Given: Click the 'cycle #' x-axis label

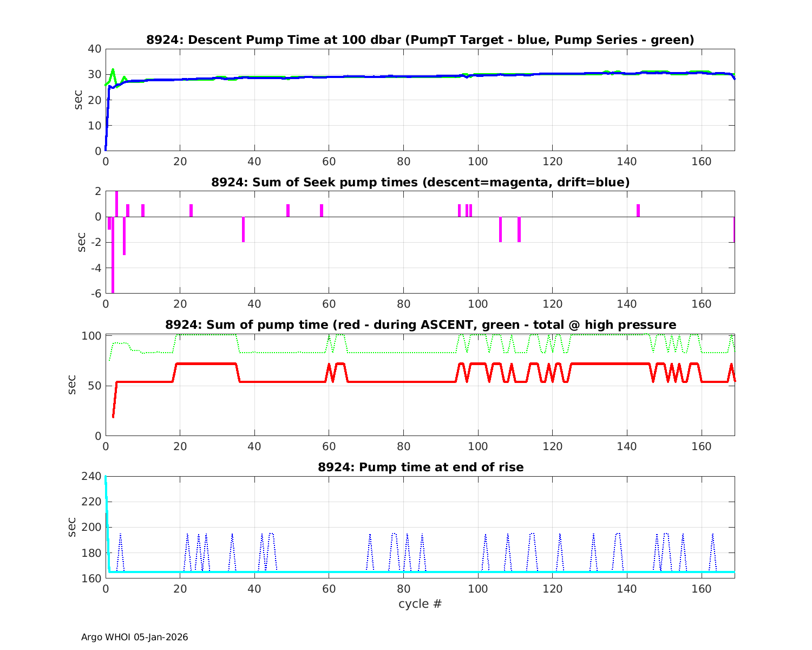Looking at the screenshot, I should pos(420,604).
